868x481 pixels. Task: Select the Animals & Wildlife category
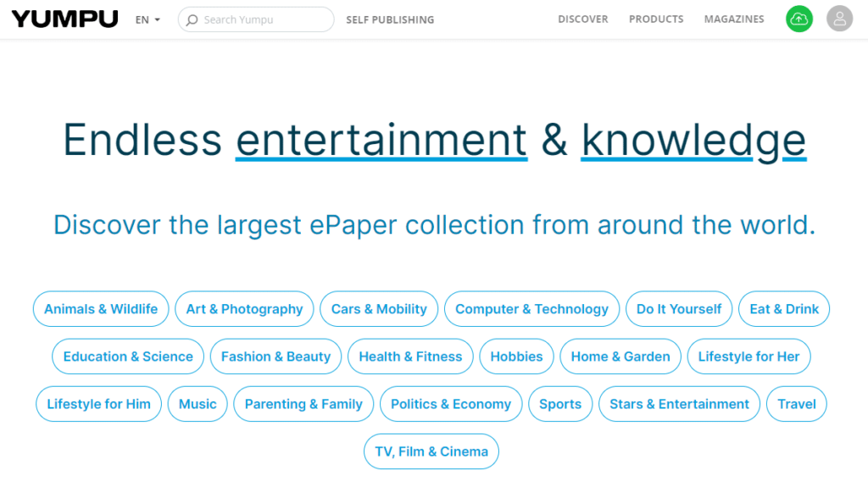[x=101, y=309]
